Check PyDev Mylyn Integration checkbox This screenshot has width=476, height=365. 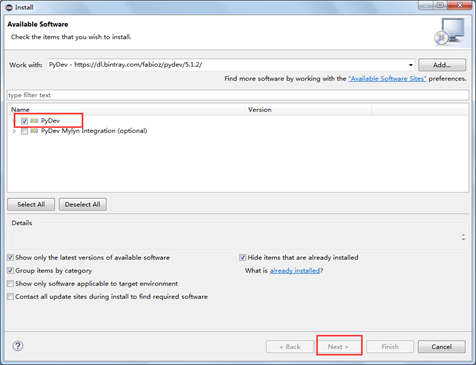pyautogui.click(x=24, y=131)
